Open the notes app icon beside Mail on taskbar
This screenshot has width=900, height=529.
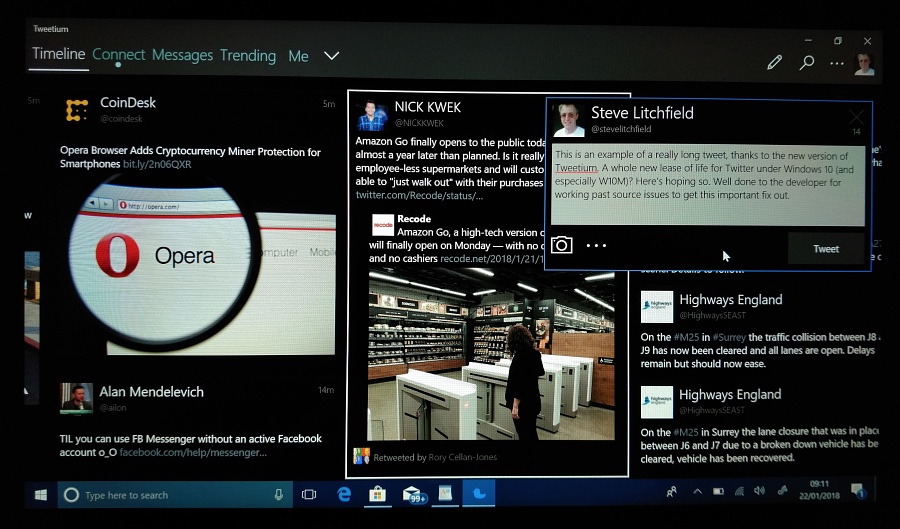point(445,494)
